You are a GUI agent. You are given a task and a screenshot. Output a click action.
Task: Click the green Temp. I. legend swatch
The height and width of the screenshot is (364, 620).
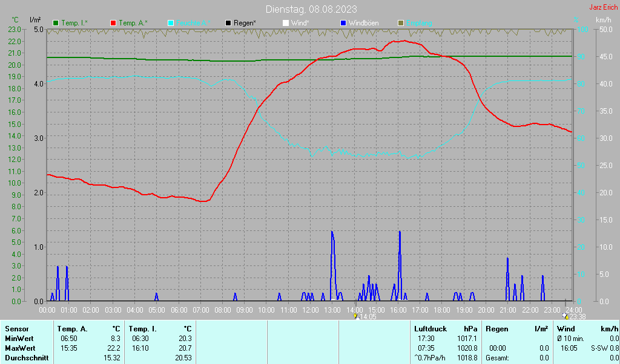click(x=56, y=23)
